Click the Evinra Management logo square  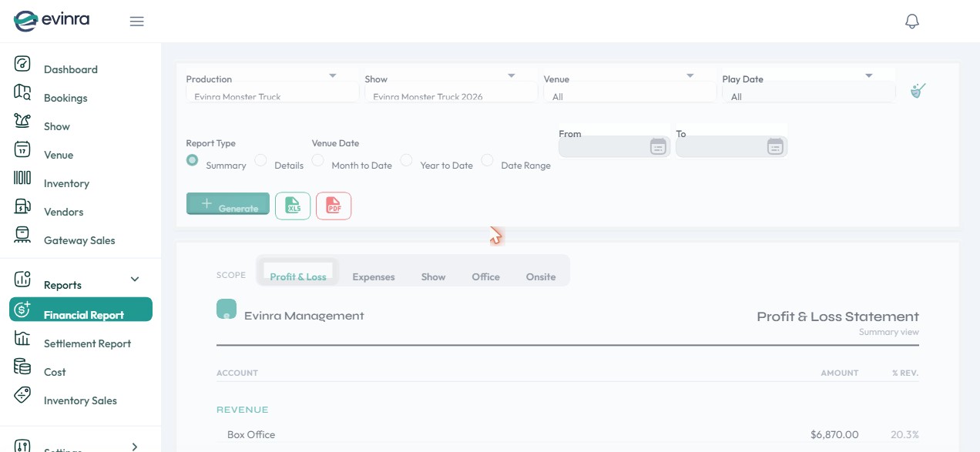[227, 309]
